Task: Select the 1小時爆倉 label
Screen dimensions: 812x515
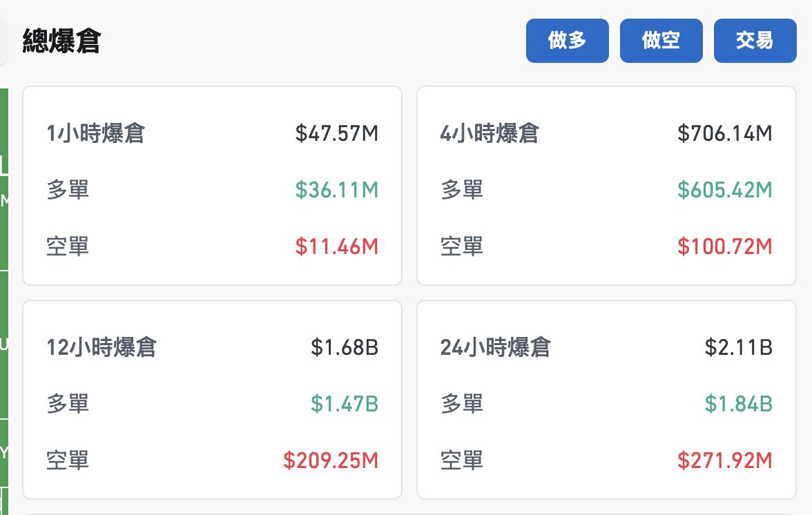Action: [96, 133]
